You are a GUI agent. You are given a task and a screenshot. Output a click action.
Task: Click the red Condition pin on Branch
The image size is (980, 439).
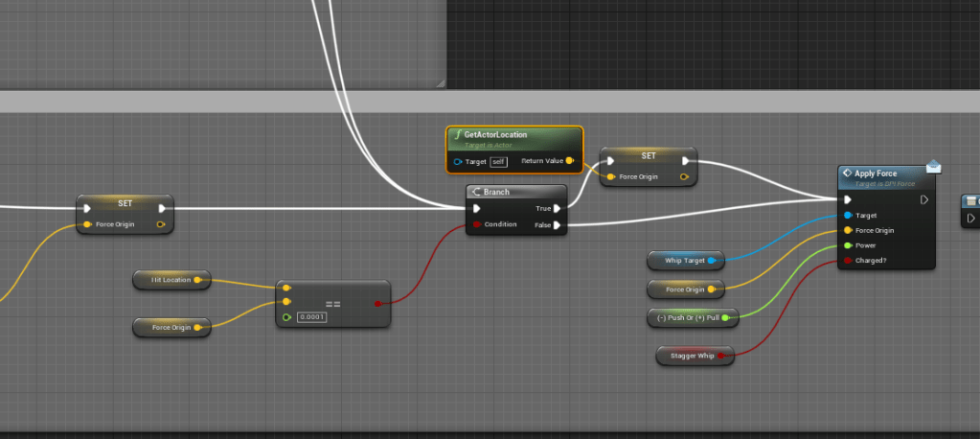tap(475, 225)
